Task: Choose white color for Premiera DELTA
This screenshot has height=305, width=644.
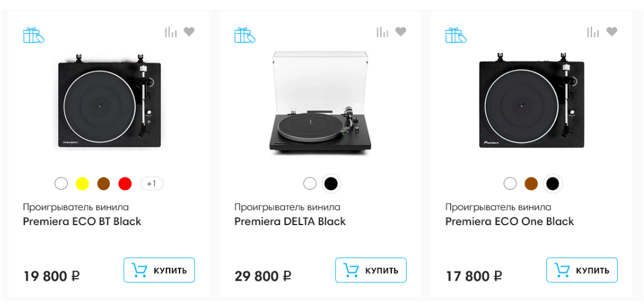Action: click(310, 184)
